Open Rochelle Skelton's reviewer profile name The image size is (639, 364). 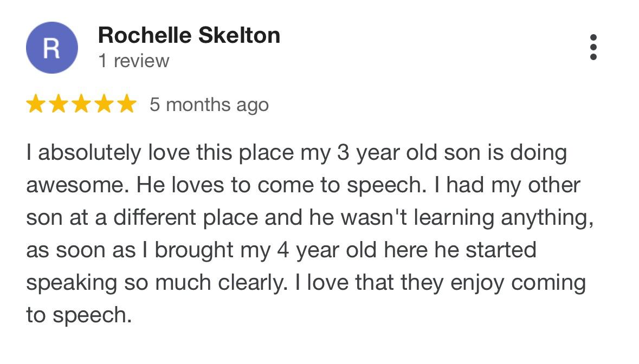click(x=189, y=35)
